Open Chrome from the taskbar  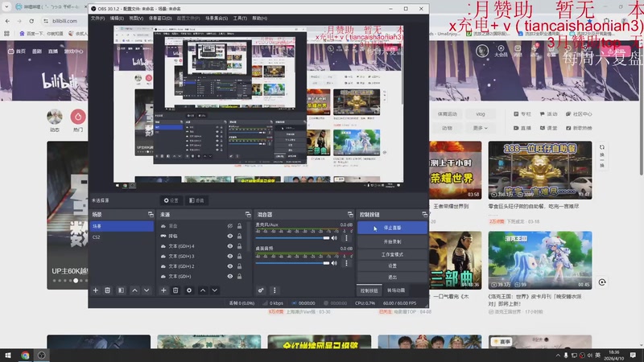tap(25, 355)
